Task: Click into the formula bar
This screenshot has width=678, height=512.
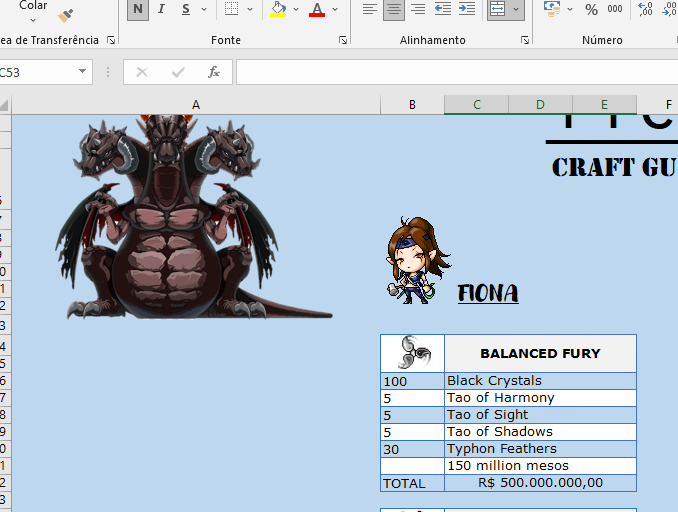Action: point(457,72)
